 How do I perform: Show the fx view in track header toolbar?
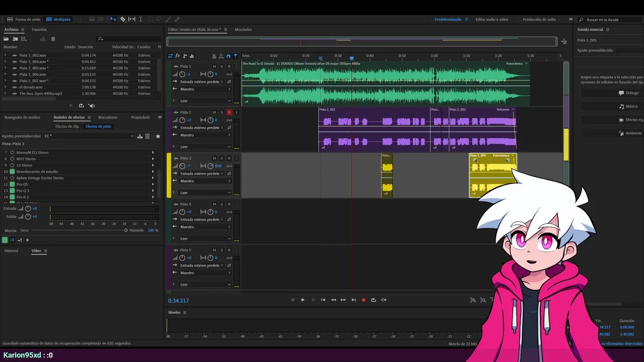coord(178,56)
